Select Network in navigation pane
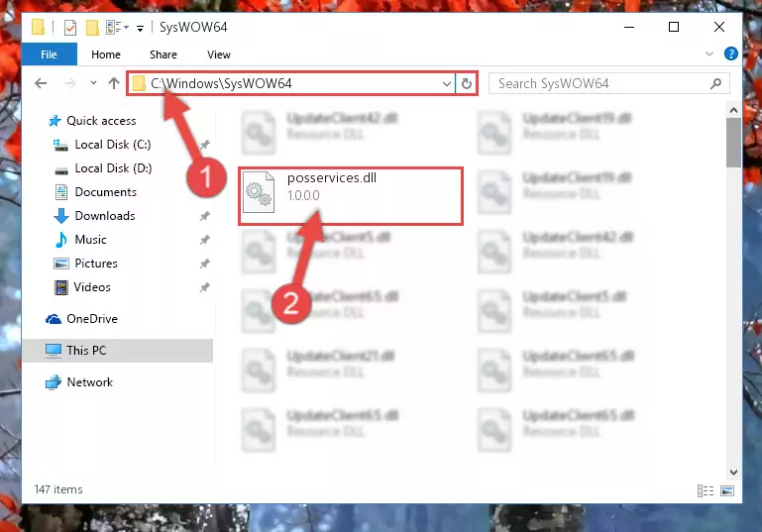The height and width of the screenshot is (532, 762). (89, 382)
